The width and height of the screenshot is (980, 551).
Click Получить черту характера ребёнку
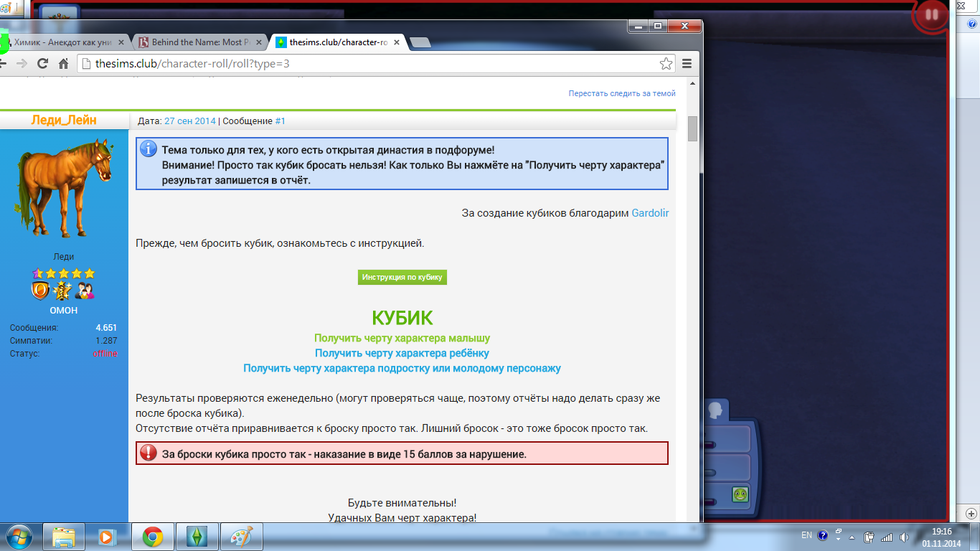coord(402,353)
